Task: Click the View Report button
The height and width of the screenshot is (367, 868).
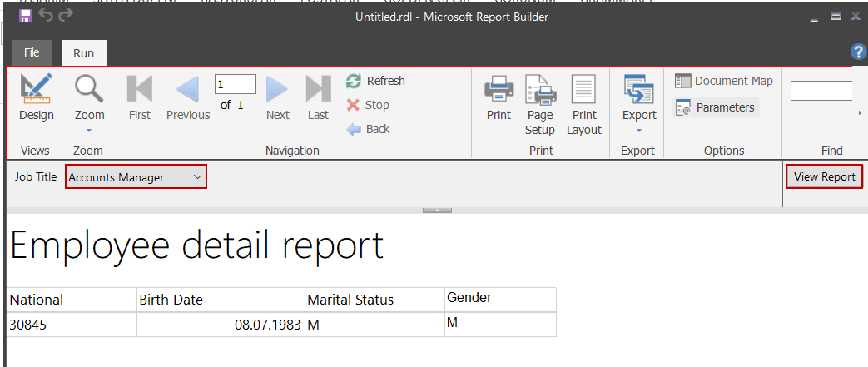Action: point(824,176)
